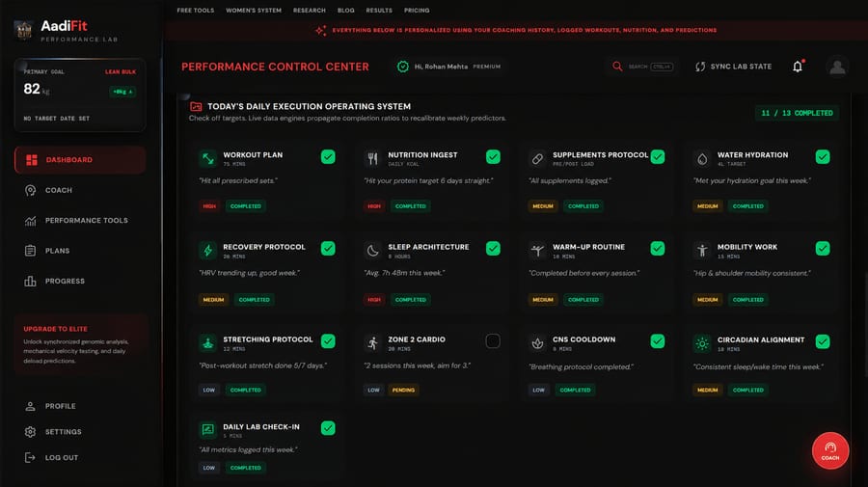Open the notifications bell
Image resolution: width=868 pixels, height=487 pixels.
798,67
